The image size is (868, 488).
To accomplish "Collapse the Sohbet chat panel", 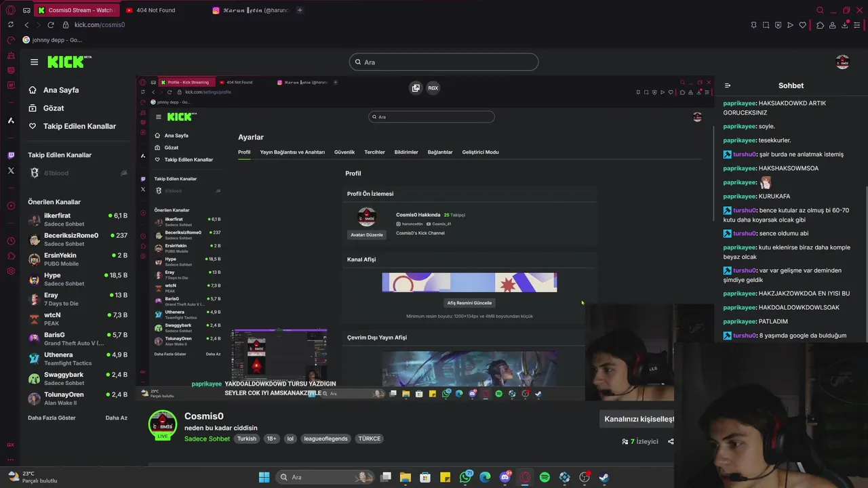I will click(x=728, y=86).
